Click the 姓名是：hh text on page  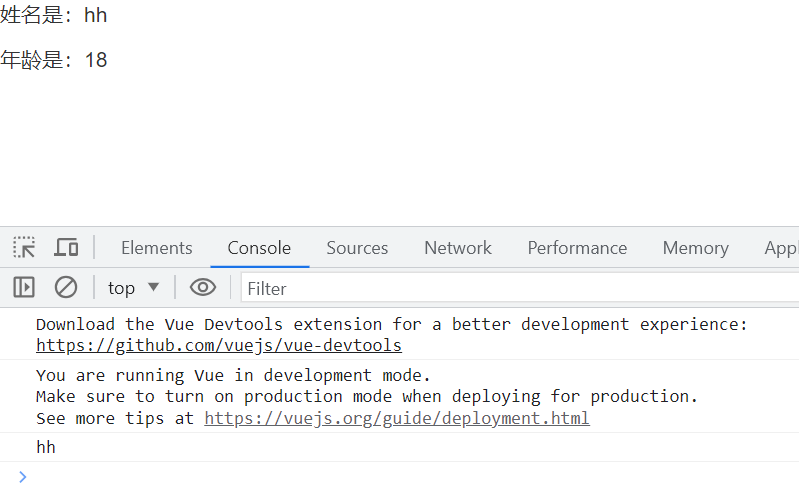click(x=54, y=15)
